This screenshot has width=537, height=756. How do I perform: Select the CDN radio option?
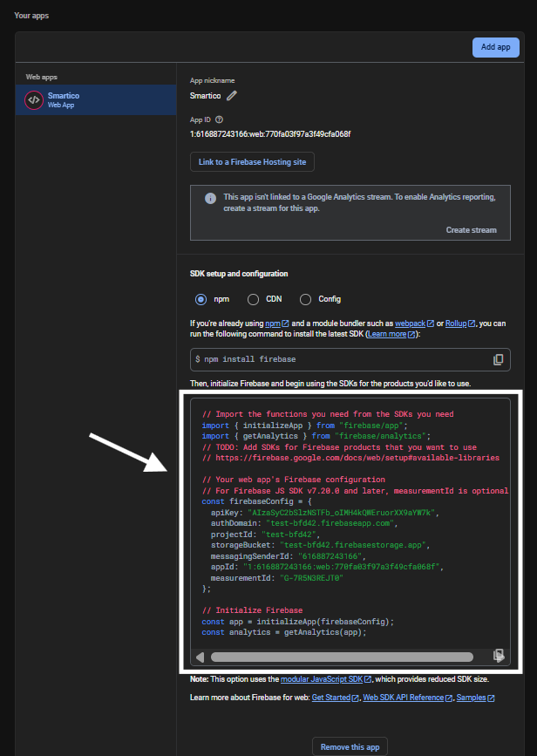[x=253, y=299]
